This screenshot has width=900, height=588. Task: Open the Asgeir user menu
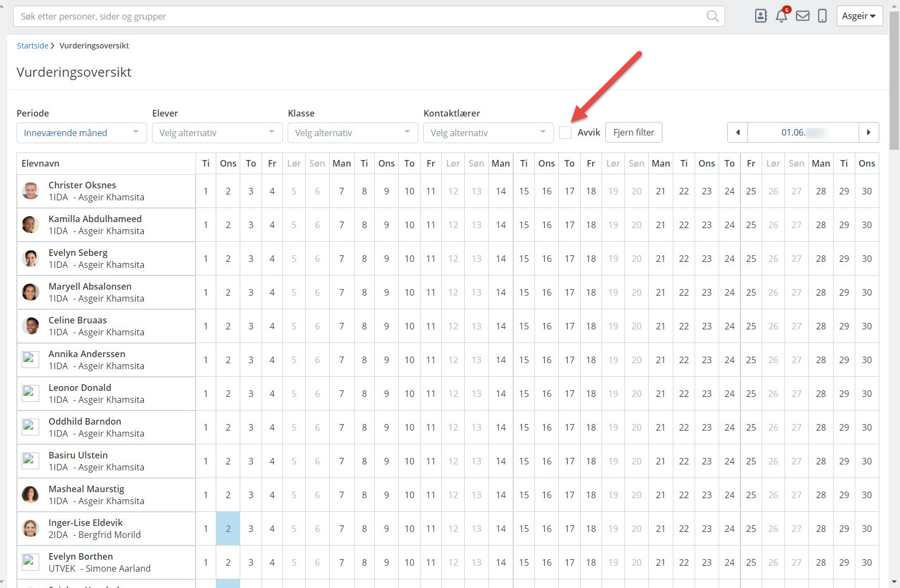coord(859,16)
